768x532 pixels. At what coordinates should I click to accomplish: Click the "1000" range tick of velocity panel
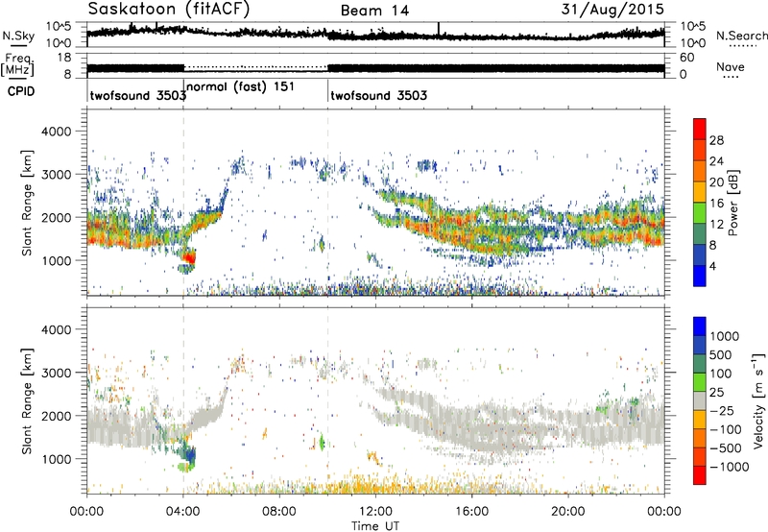coord(59,459)
